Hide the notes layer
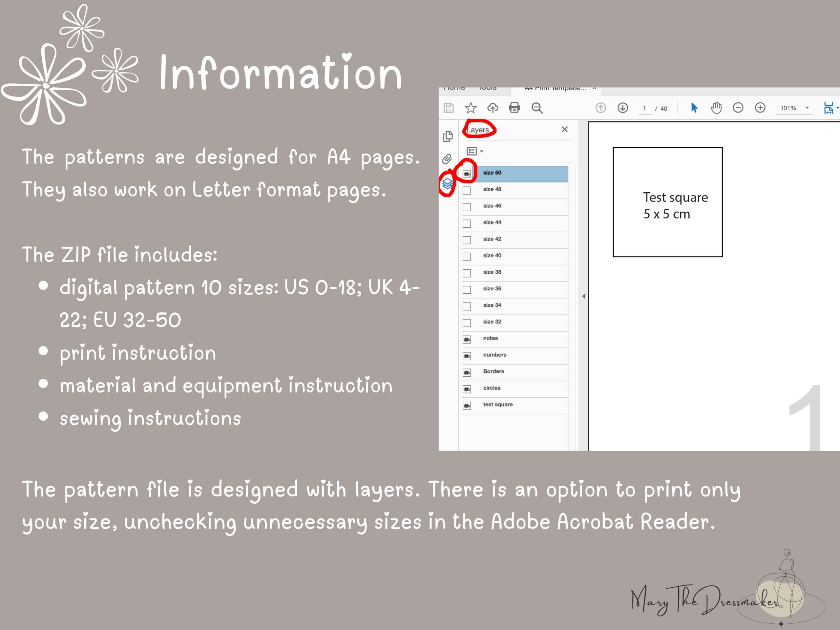The height and width of the screenshot is (630, 840). click(x=467, y=340)
